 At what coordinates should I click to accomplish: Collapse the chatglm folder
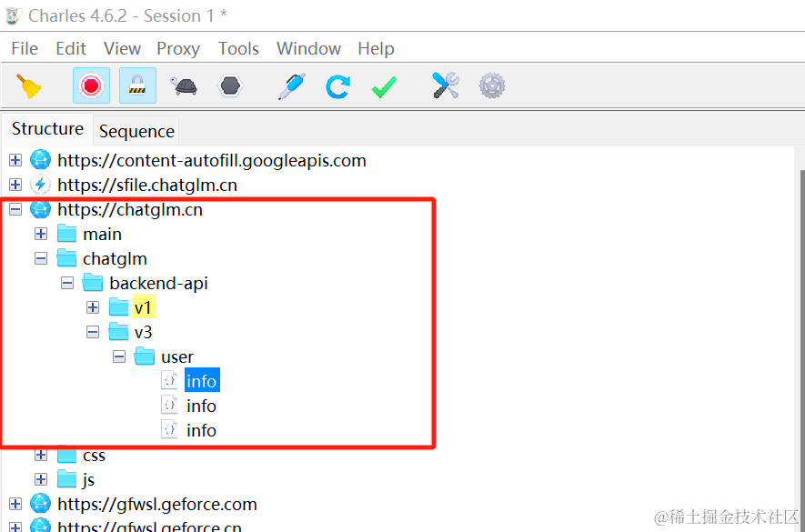[x=41, y=259]
